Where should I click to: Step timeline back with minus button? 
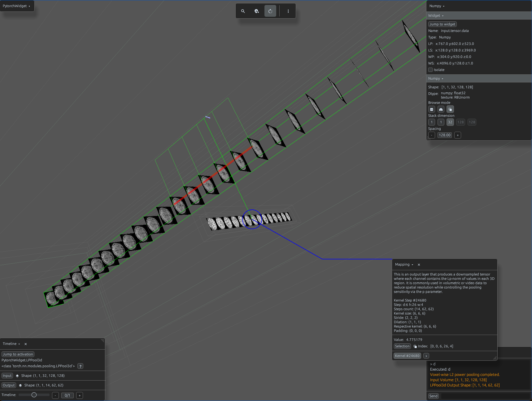point(55,395)
